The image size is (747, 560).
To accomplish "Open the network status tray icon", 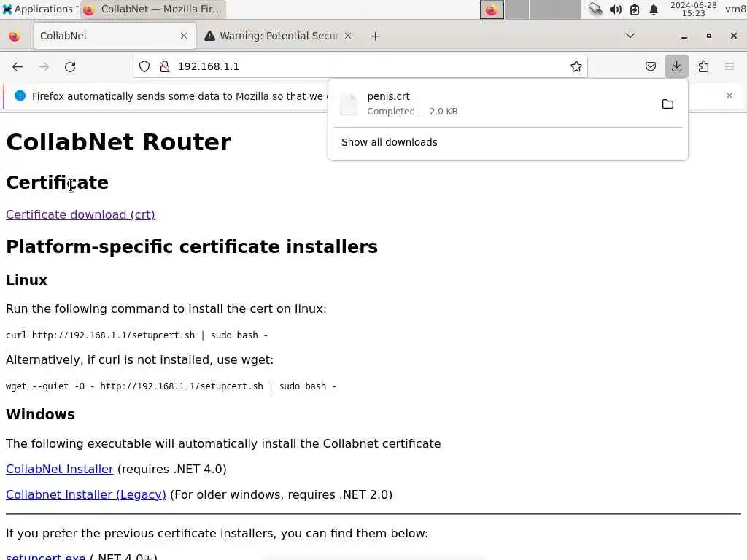I will point(595,9).
